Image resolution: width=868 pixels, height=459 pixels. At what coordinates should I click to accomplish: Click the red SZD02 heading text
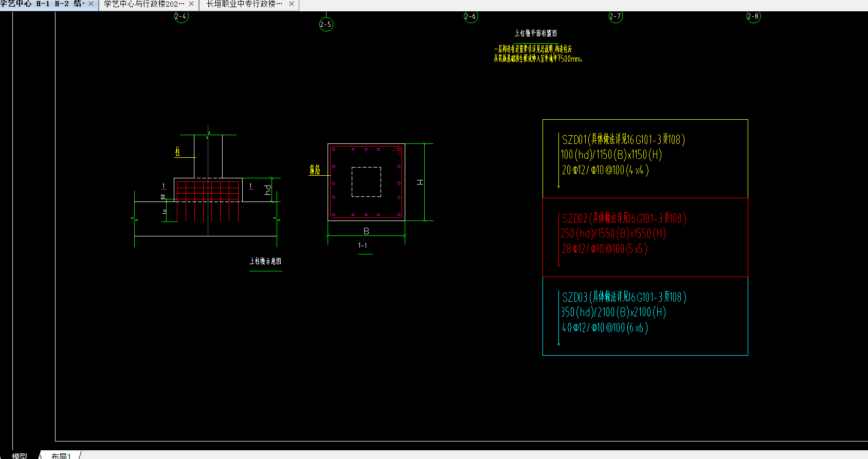[624, 218]
